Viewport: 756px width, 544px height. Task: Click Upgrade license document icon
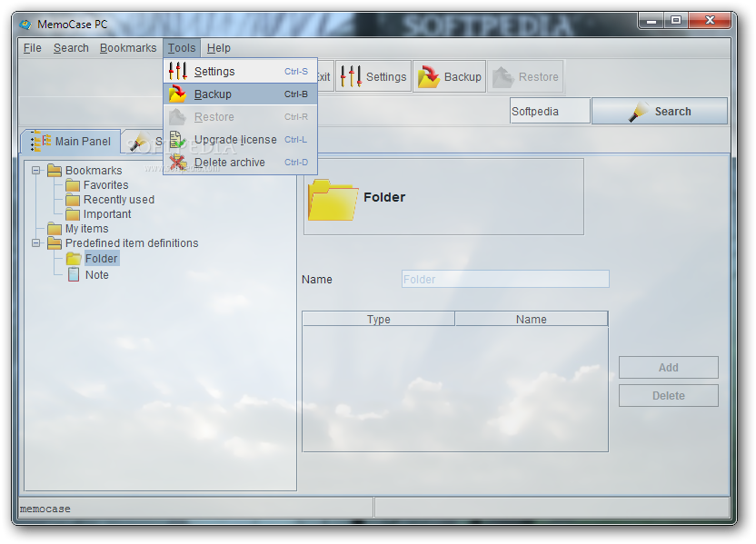(x=177, y=140)
